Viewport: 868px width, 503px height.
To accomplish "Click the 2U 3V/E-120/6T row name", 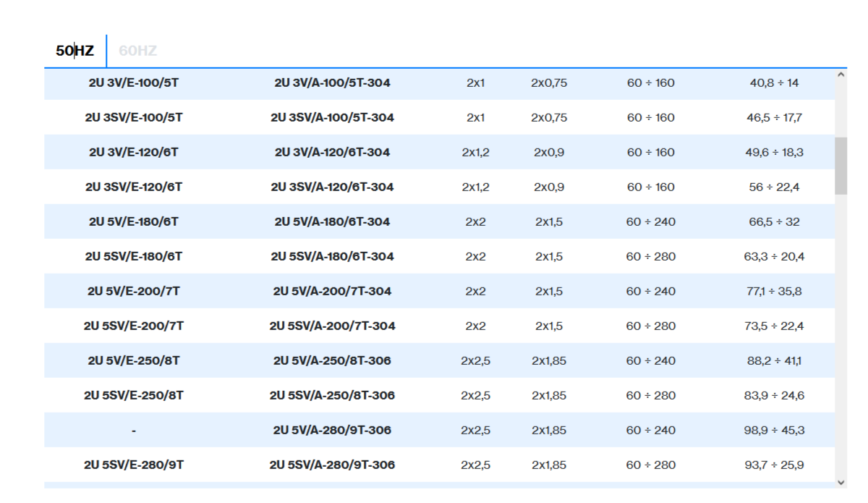I will [134, 152].
